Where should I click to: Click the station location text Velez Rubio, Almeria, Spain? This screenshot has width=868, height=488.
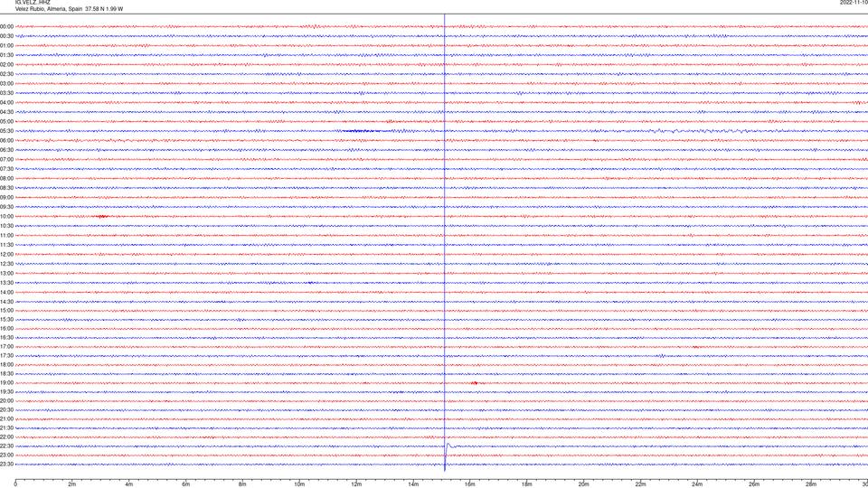(49, 9)
